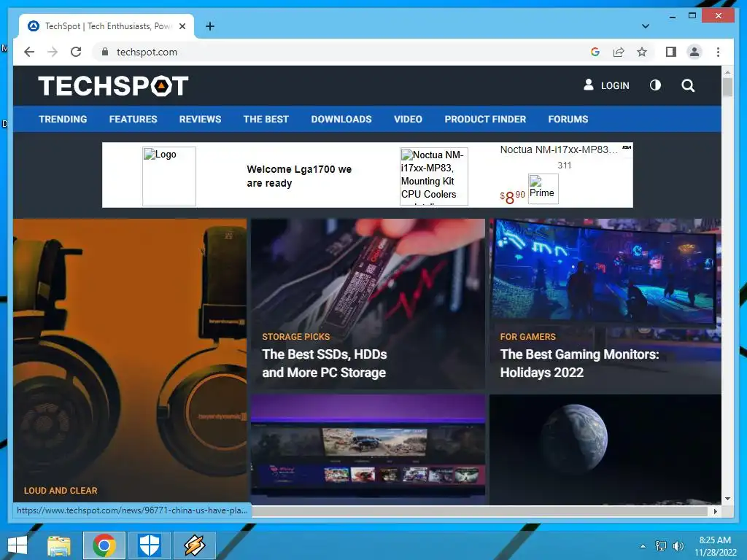View site info via padlock icon

pyautogui.click(x=105, y=52)
